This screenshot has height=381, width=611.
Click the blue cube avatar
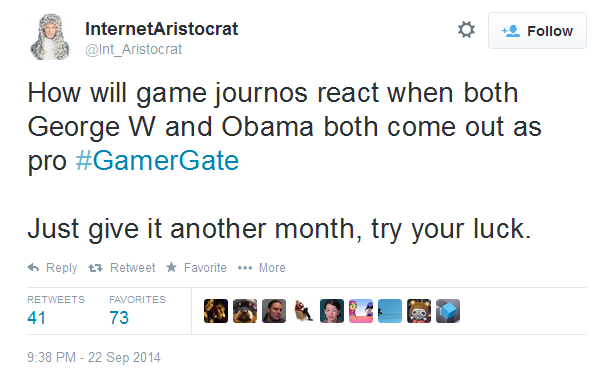click(x=448, y=311)
